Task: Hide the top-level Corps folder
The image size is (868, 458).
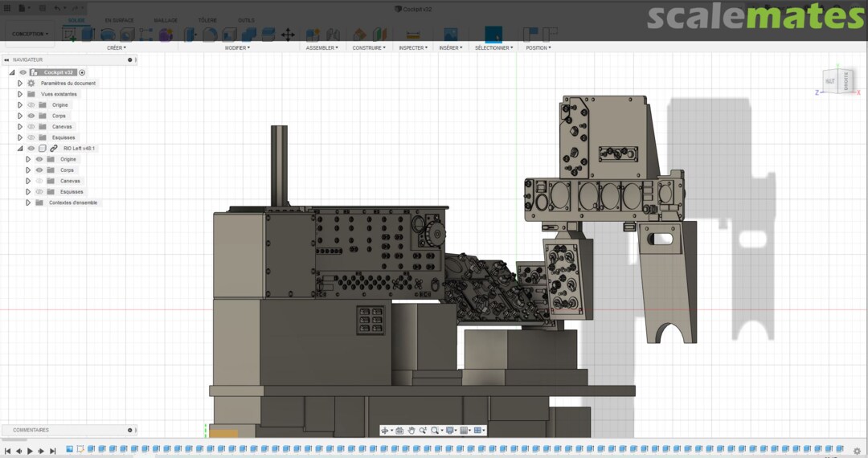Action: [x=31, y=116]
